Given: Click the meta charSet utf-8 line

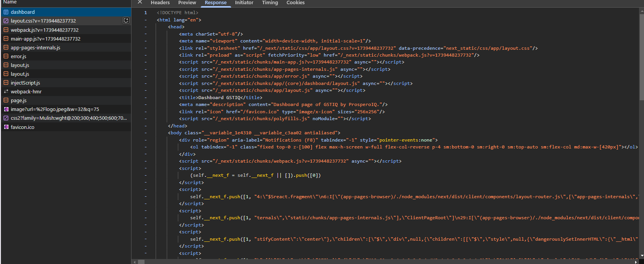Looking at the screenshot, I should (211, 34).
